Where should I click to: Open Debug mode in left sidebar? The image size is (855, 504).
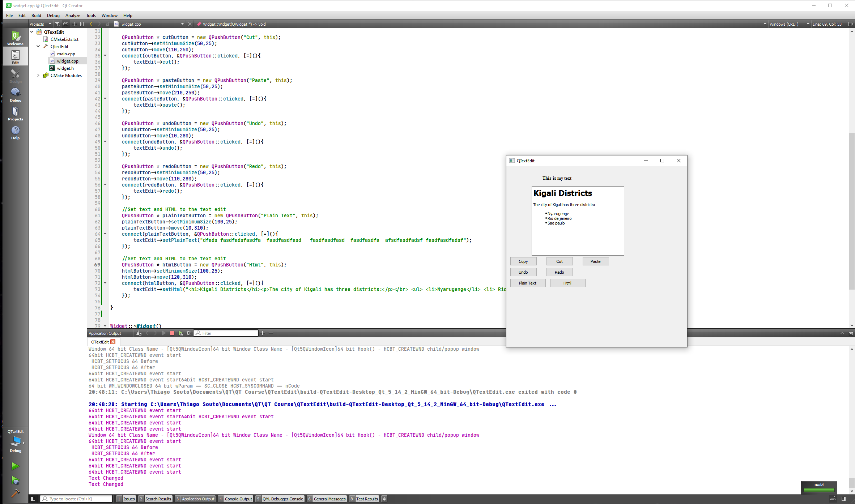[15, 95]
